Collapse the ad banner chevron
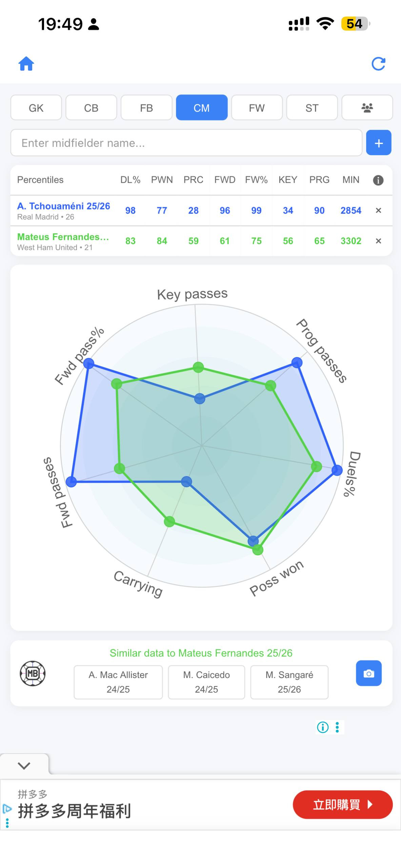The width and height of the screenshot is (401, 868). (x=24, y=765)
